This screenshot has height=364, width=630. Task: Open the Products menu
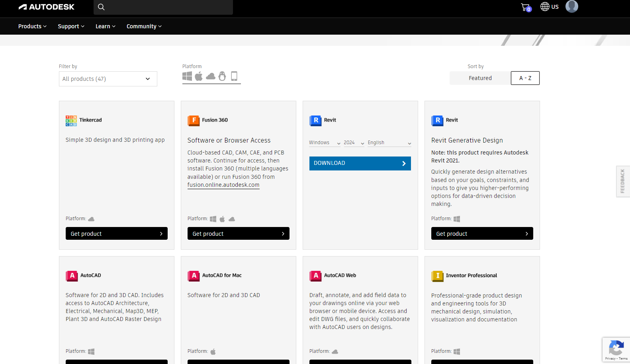tap(32, 26)
